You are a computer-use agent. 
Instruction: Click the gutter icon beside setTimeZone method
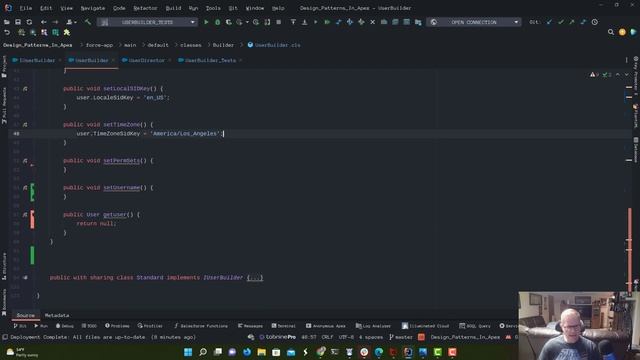pyautogui.click(x=25, y=124)
